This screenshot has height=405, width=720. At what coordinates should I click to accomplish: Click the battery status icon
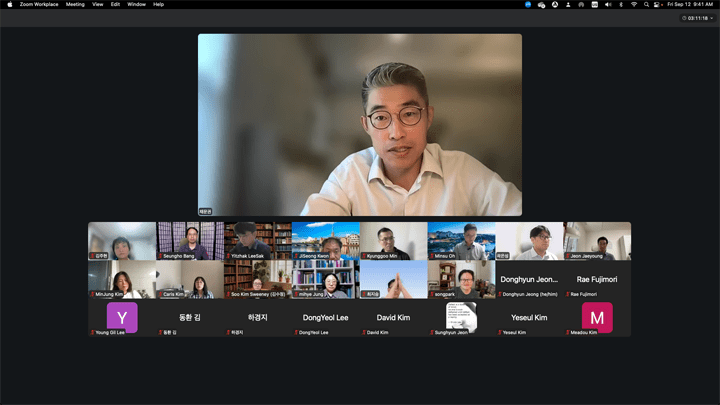pos(594,4)
